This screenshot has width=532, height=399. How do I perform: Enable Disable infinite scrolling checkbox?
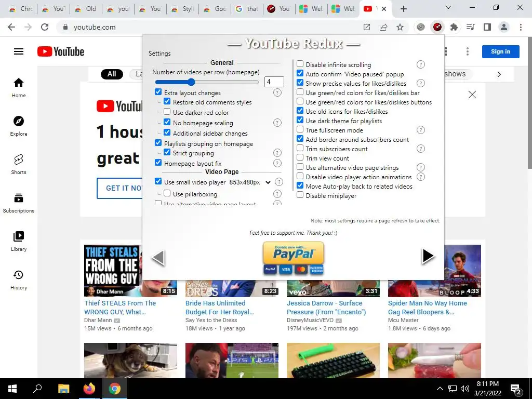[x=300, y=64]
